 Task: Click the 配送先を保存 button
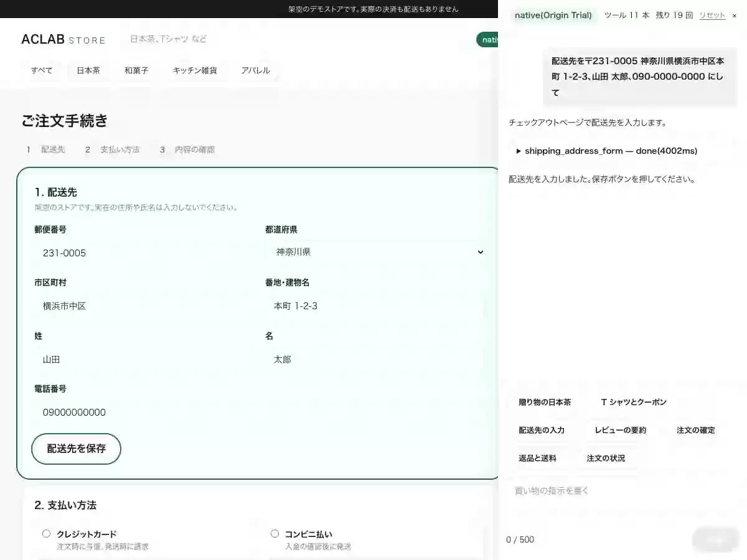(76, 449)
